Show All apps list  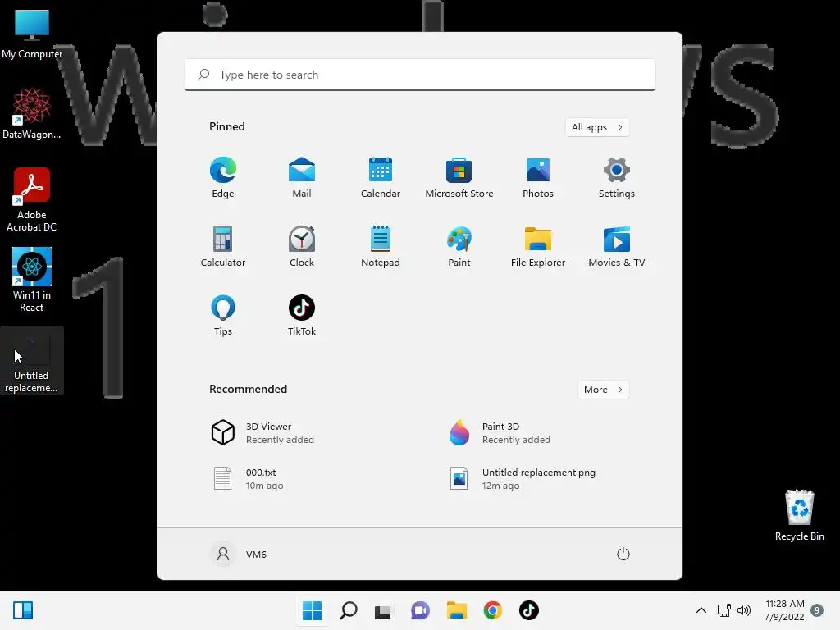(x=597, y=127)
